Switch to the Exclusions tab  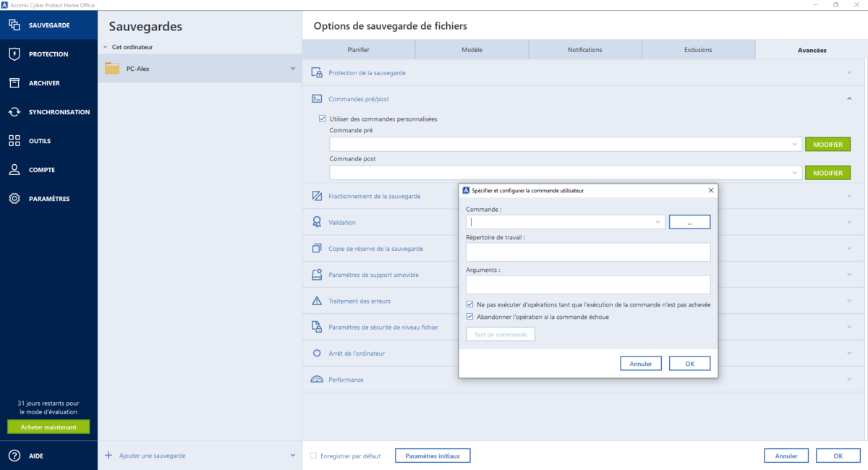[x=698, y=50]
